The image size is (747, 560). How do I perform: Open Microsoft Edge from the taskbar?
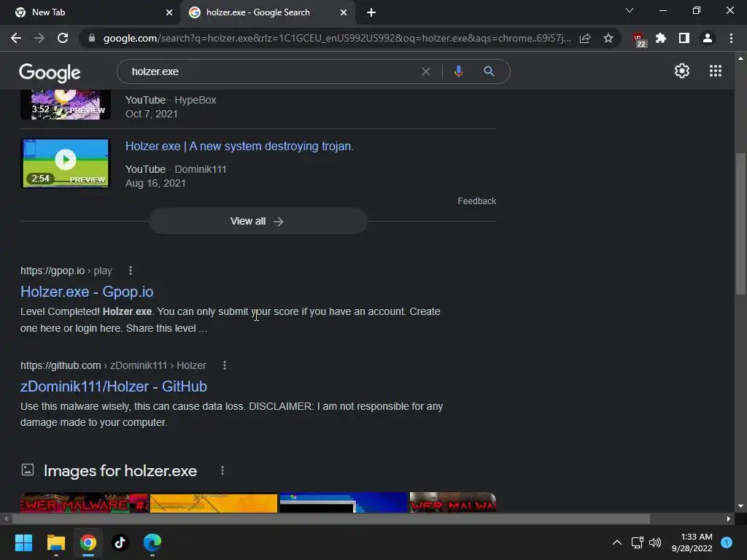click(x=152, y=542)
